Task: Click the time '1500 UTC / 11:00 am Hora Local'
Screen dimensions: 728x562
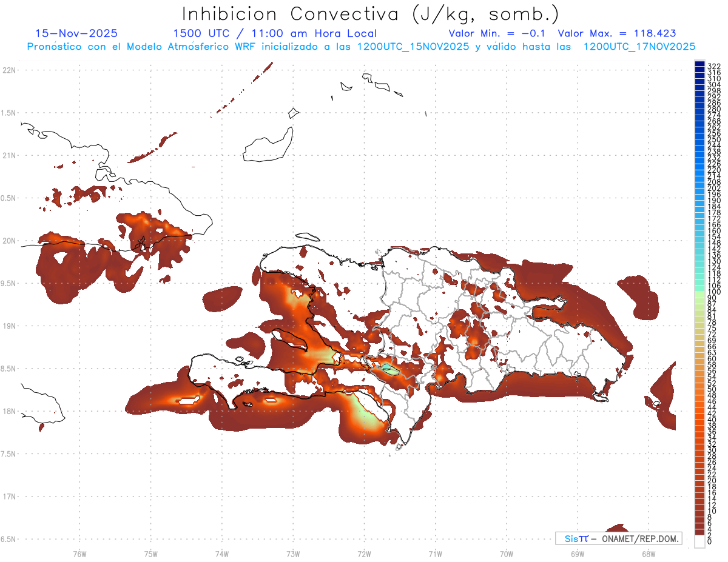Action: click(x=275, y=33)
